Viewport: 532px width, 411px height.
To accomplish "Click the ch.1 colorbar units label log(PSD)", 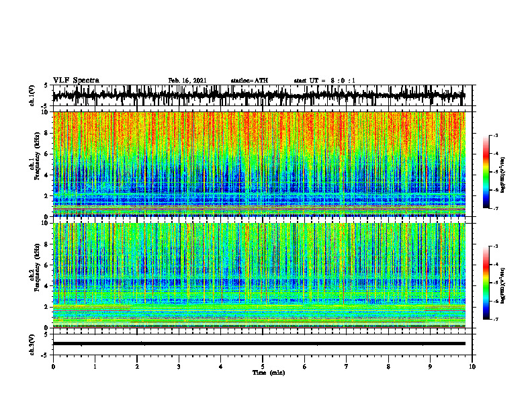I will point(503,175).
